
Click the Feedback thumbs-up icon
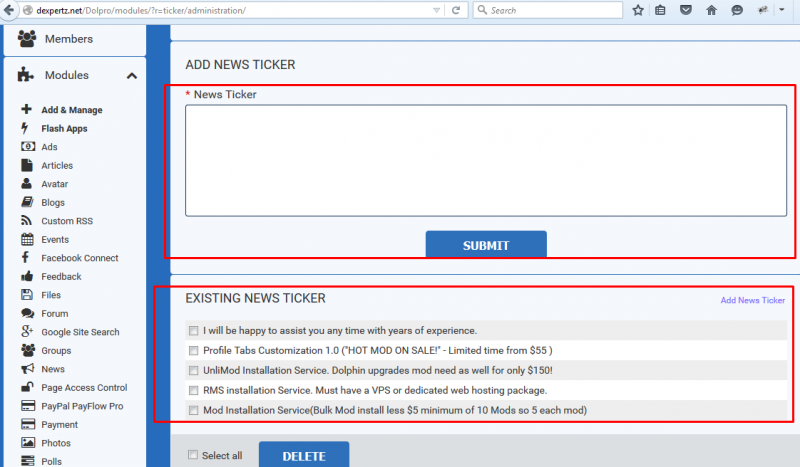(x=26, y=277)
